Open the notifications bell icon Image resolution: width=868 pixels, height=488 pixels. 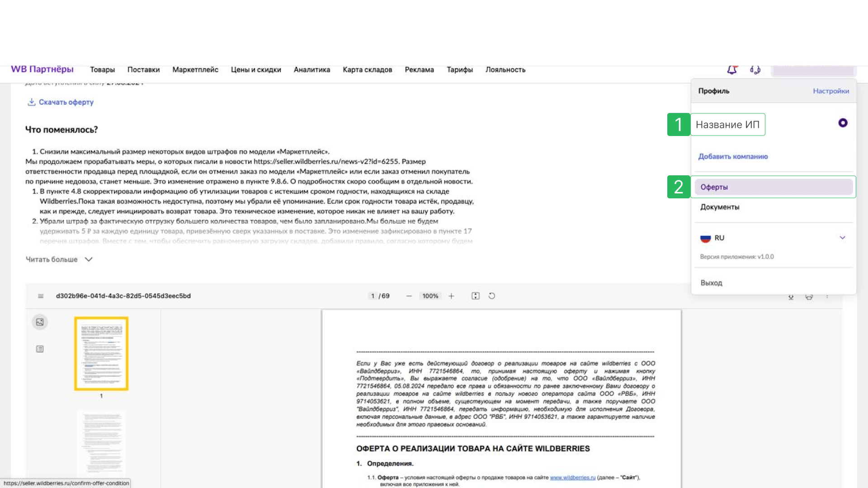pyautogui.click(x=732, y=70)
